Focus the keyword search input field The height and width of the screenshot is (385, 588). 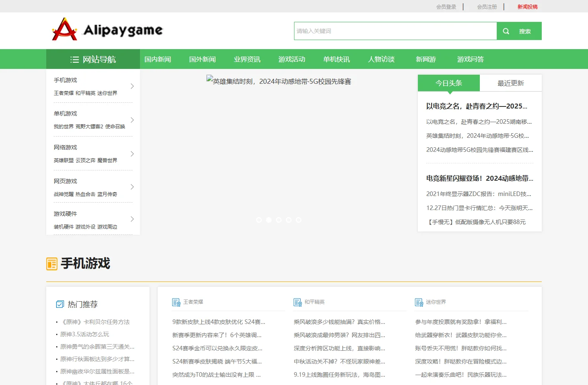coord(395,31)
